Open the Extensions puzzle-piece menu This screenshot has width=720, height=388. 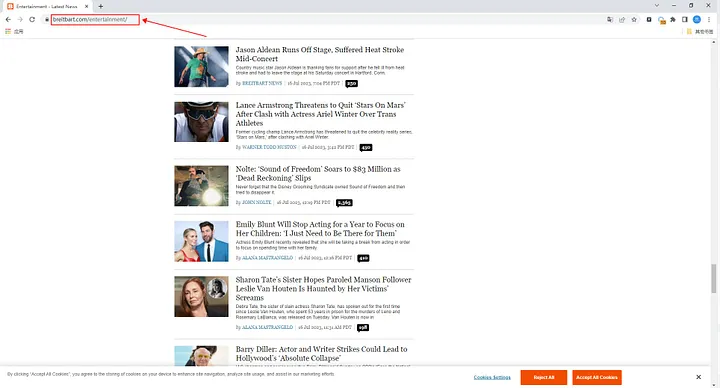click(673, 19)
